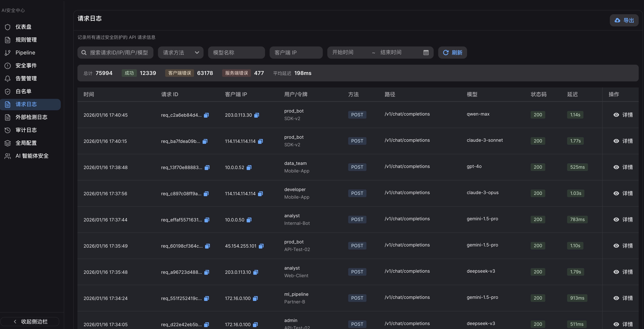Refresh the log list with 刷新
Viewport: 644px width, 329px height.
pos(452,52)
